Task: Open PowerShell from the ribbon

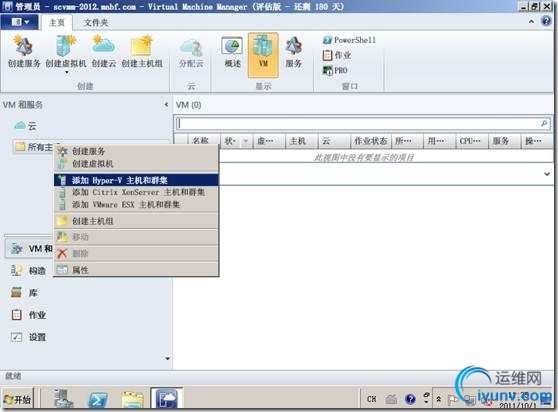Action: (349, 40)
